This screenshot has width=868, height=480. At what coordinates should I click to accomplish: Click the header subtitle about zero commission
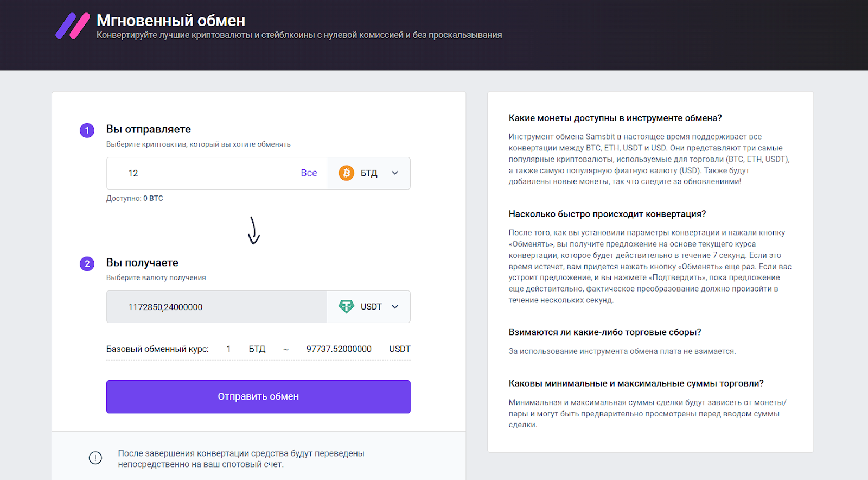click(x=299, y=35)
